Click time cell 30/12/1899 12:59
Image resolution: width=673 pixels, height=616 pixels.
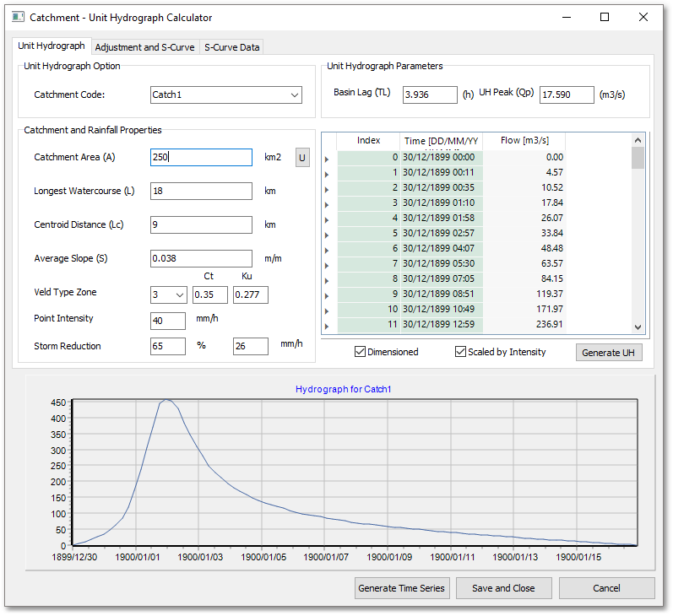pyautogui.click(x=442, y=324)
